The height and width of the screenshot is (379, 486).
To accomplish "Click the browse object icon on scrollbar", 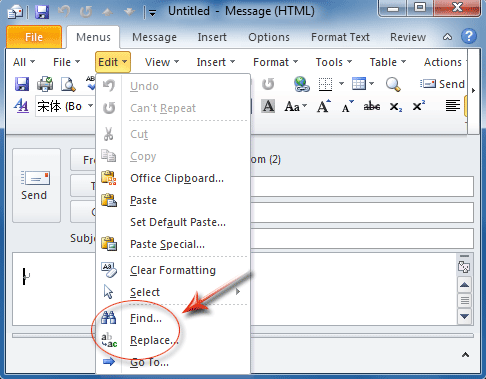I will coord(464,267).
